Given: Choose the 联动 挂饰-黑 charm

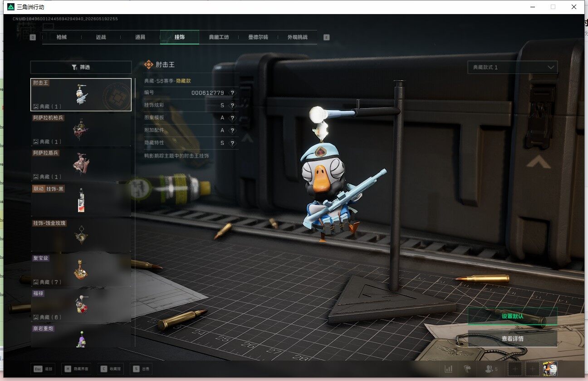Looking at the screenshot, I should point(81,200).
